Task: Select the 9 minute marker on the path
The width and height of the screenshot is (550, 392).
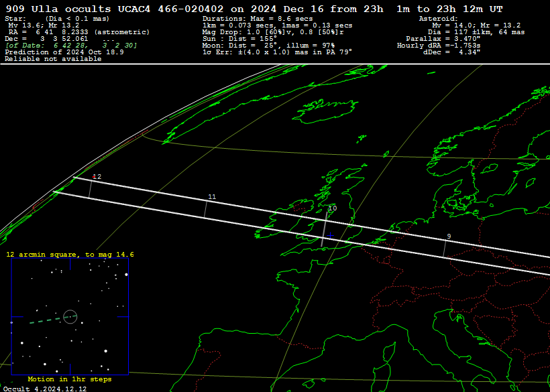Action: point(448,237)
